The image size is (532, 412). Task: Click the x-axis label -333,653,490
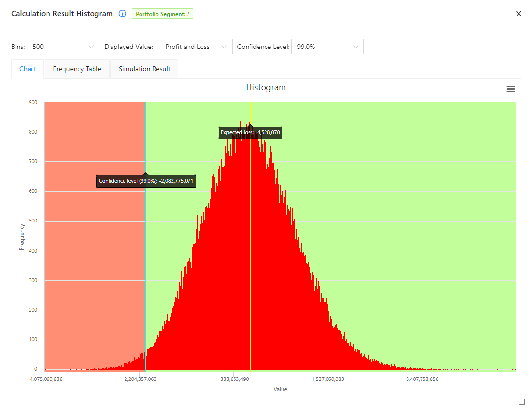234,379
